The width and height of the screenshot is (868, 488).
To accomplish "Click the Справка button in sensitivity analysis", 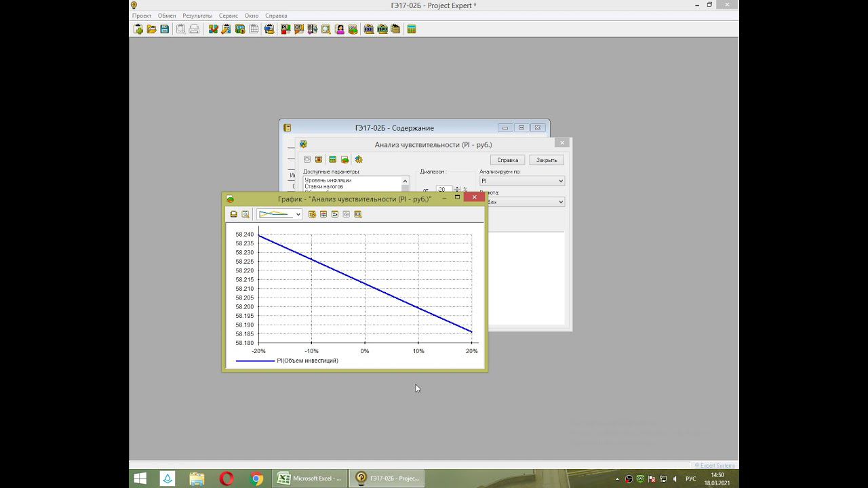I will [x=508, y=160].
